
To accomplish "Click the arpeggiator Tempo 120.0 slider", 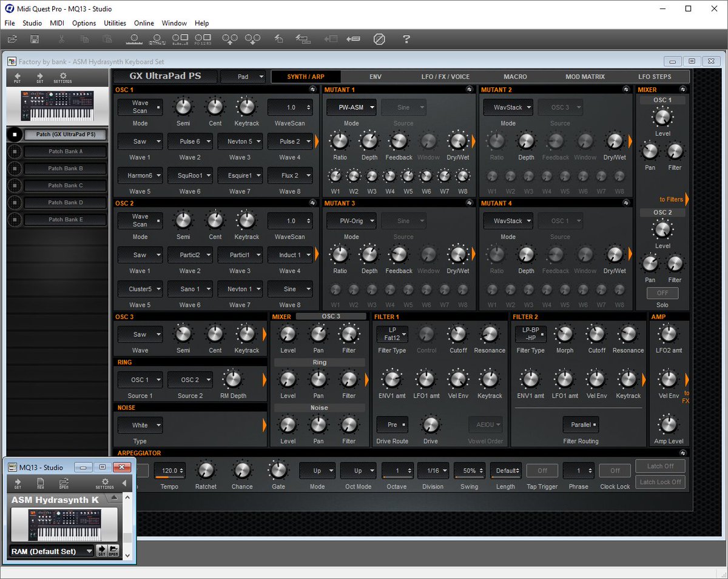I will click(x=169, y=470).
